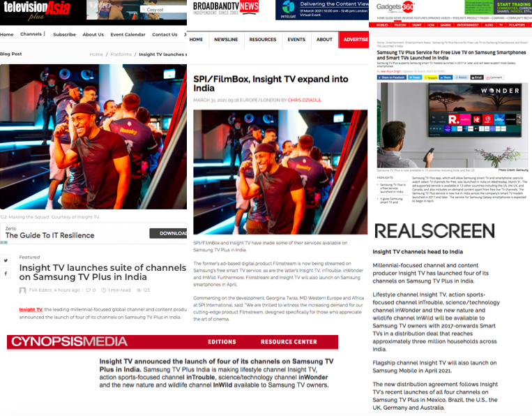Select HOME tab on Broadband TV News
This screenshot has width=532, height=416.
click(196, 39)
